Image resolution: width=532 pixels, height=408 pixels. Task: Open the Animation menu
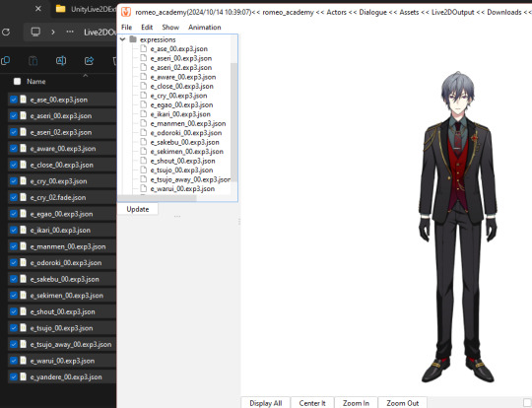205,28
